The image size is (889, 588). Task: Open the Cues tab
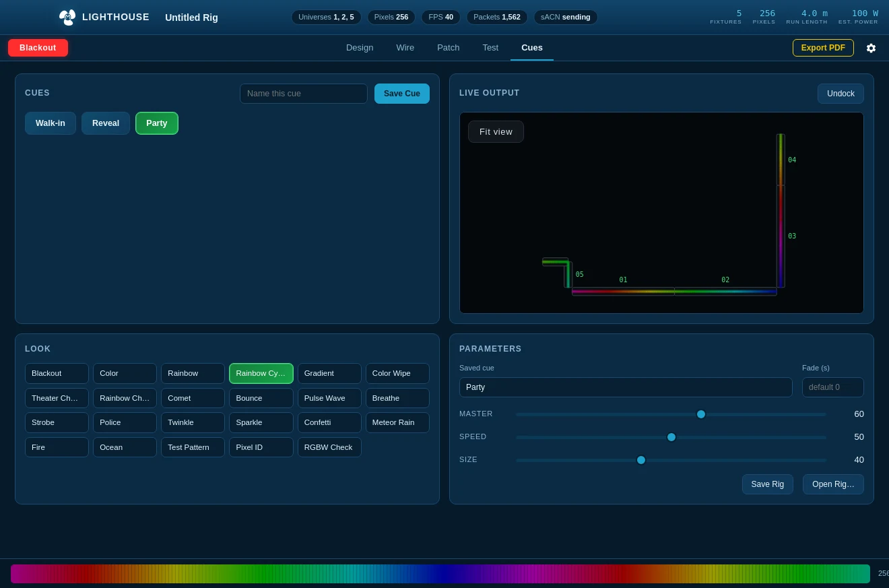pyautogui.click(x=532, y=48)
